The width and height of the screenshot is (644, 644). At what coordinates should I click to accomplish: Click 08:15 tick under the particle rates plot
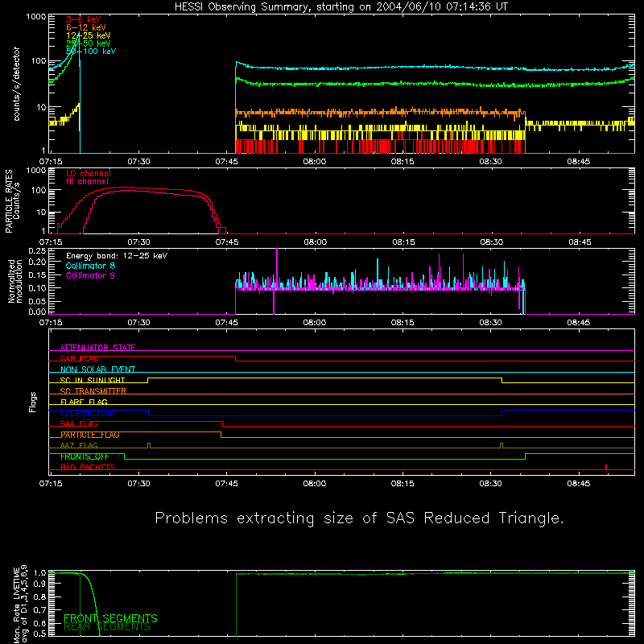(403, 242)
